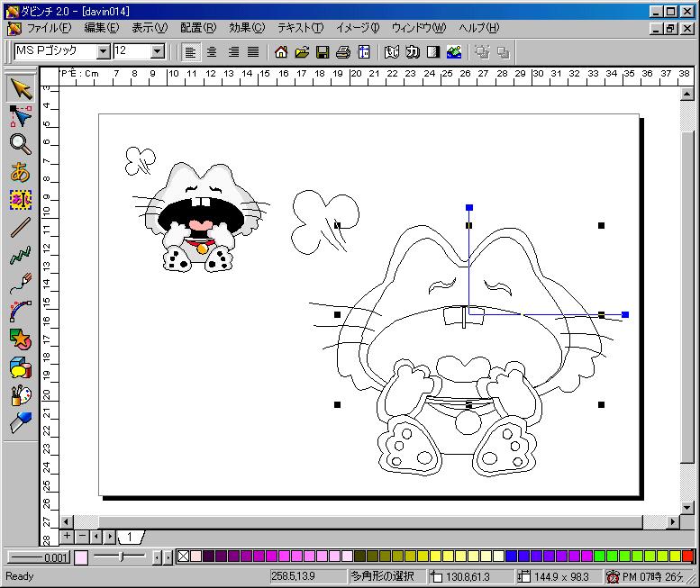Expand the font size 12 dropdown
This screenshot has height=588, width=700.
[157, 51]
